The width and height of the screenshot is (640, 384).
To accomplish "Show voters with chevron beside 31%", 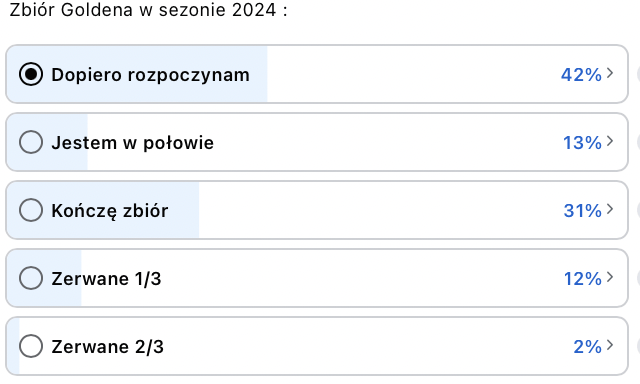I will (x=610, y=209).
